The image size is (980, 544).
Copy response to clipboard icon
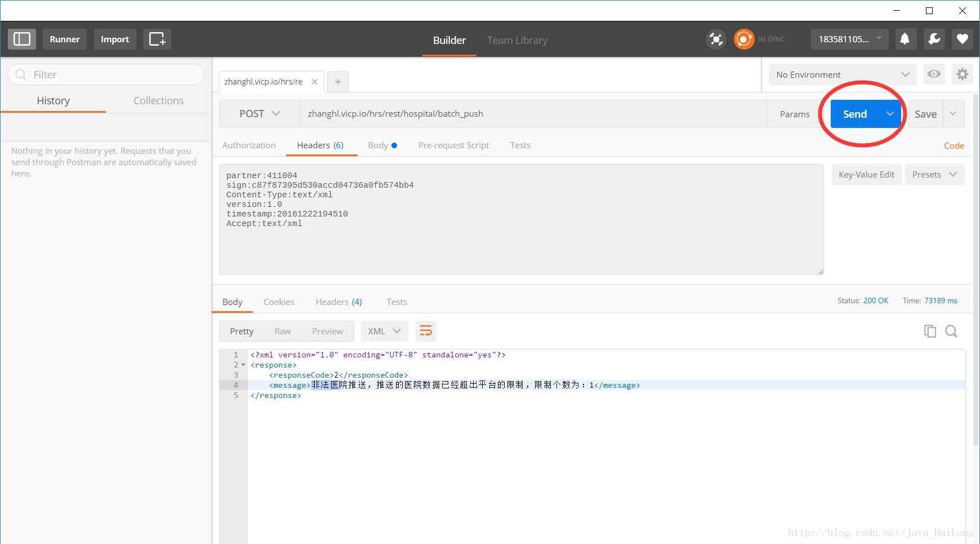coord(930,331)
